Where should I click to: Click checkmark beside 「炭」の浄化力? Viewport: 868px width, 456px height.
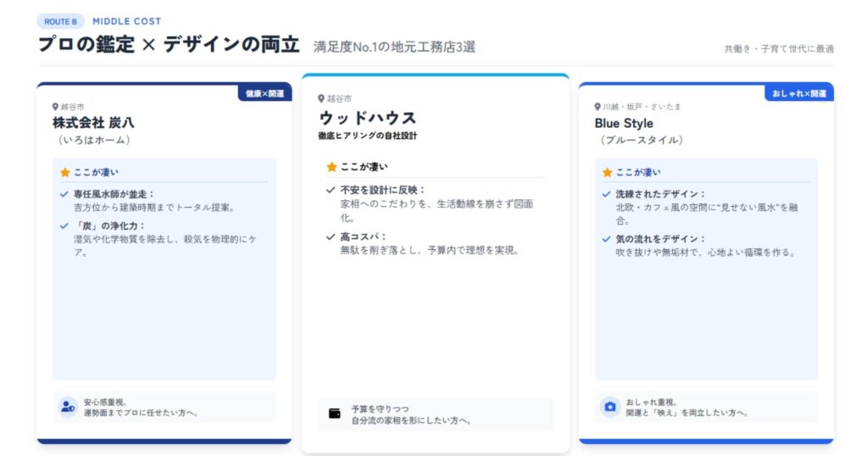[64, 225]
